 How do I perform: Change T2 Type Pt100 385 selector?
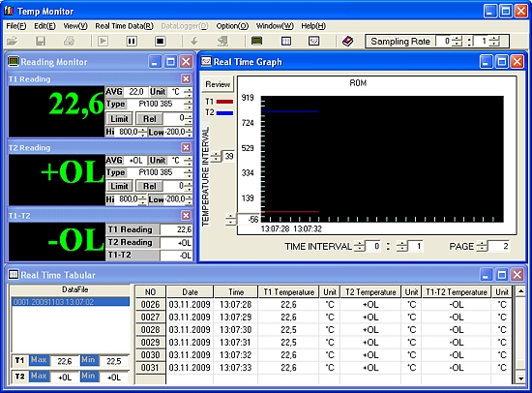click(x=189, y=172)
